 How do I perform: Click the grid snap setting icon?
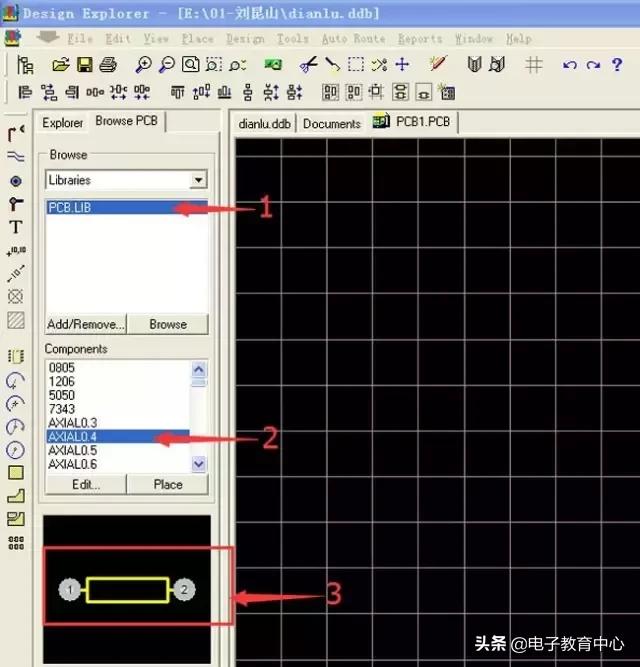click(x=534, y=65)
